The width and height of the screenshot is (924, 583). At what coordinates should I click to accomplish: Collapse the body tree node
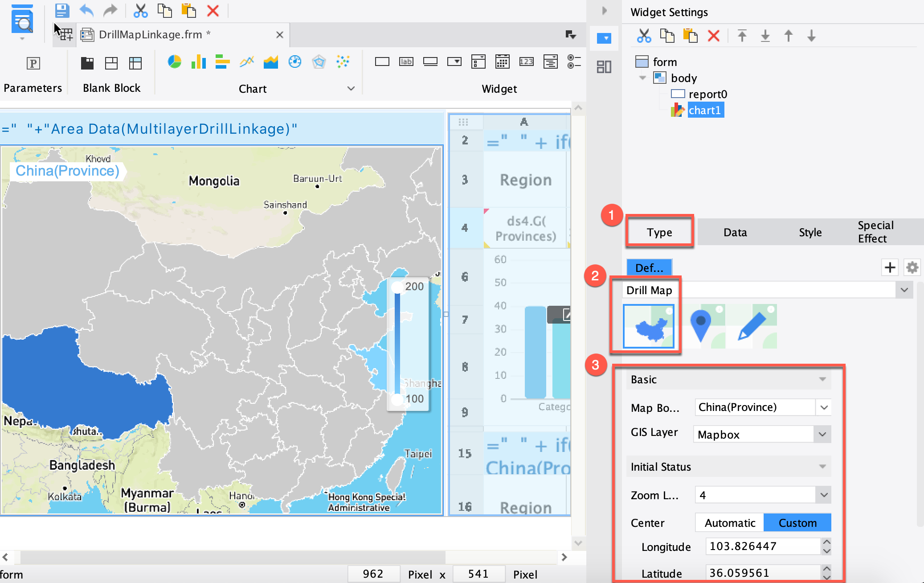[642, 78]
